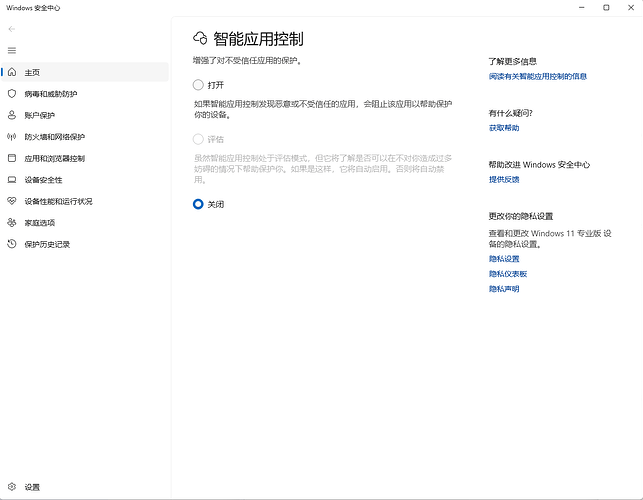Open the 隐私仪表板 link
Screen dimensions: 643x500
[x=508, y=274]
